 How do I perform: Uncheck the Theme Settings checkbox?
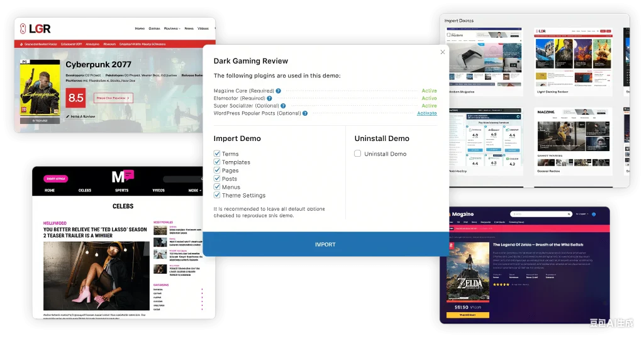coord(217,195)
